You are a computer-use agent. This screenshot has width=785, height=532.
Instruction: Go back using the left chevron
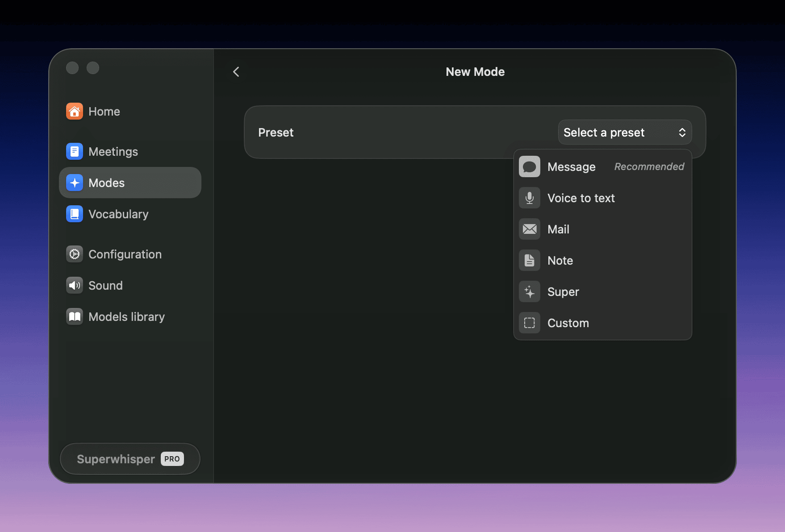click(236, 72)
